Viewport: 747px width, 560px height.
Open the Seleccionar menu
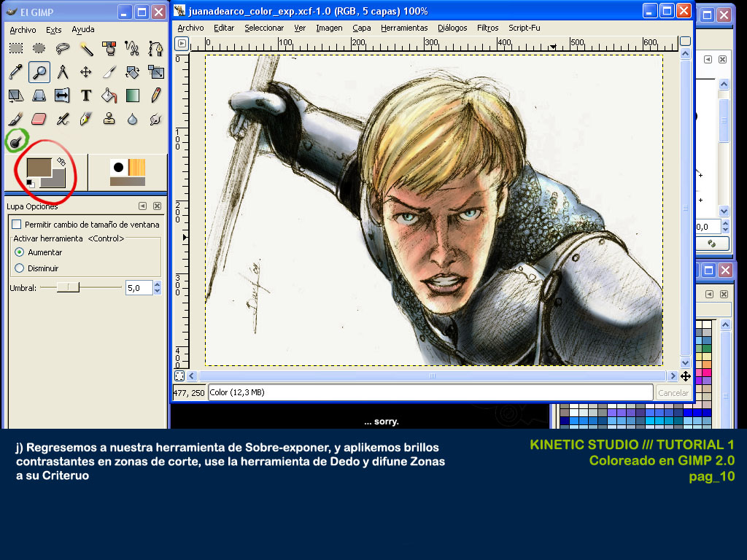pyautogui.click(x=264, y=28)
